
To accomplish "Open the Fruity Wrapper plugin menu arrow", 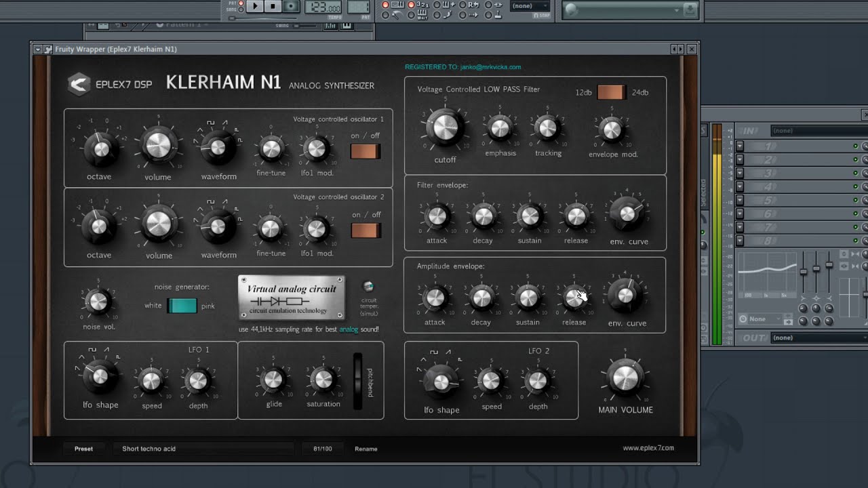I will tap(38, 49).
